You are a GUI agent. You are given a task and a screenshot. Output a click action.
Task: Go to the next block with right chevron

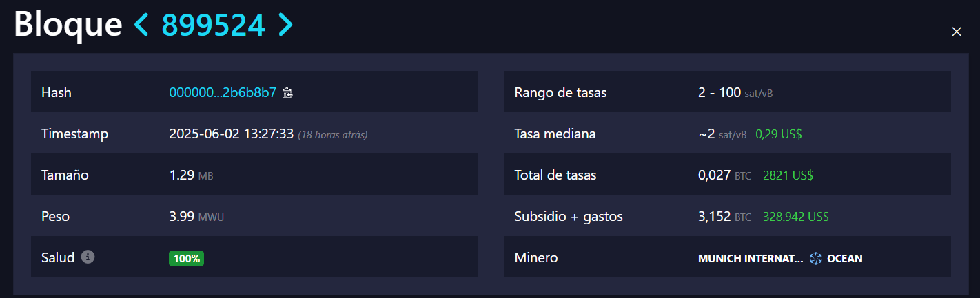[285, 25]
